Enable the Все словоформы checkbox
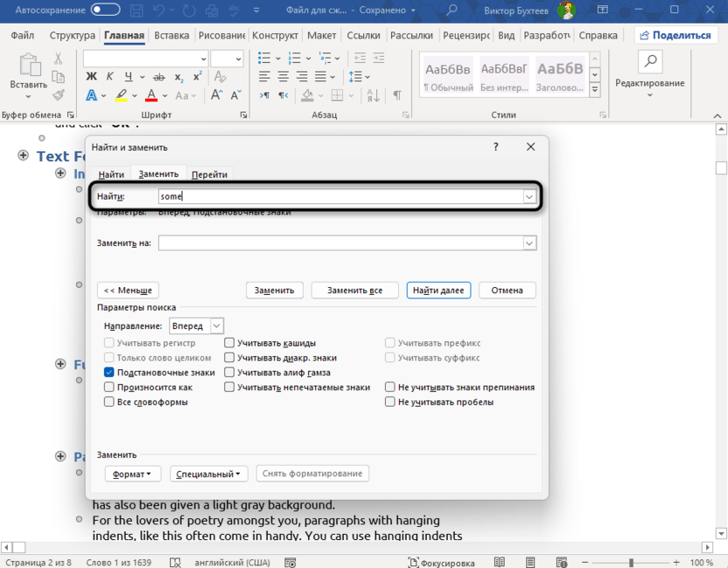Screen dimensions: 728x568 click(x=109, y=402)
